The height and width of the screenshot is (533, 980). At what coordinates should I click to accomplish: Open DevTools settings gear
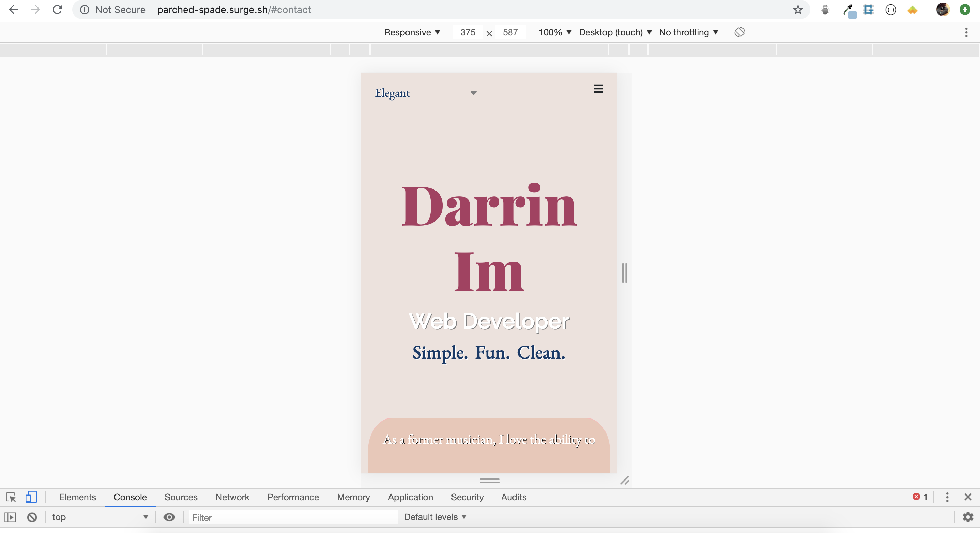(x=968, y=517)
